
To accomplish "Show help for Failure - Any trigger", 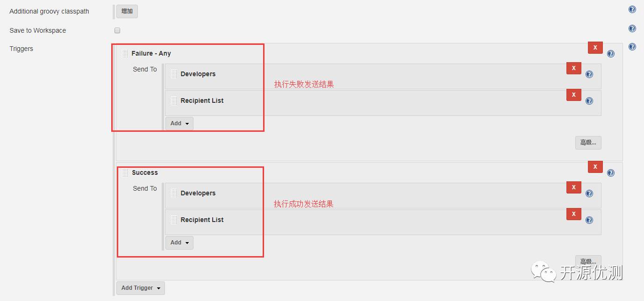I will 611,54.
